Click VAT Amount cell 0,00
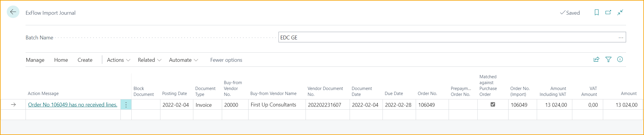Viewport: 644px width, 135px height. (x=588, y=105)
